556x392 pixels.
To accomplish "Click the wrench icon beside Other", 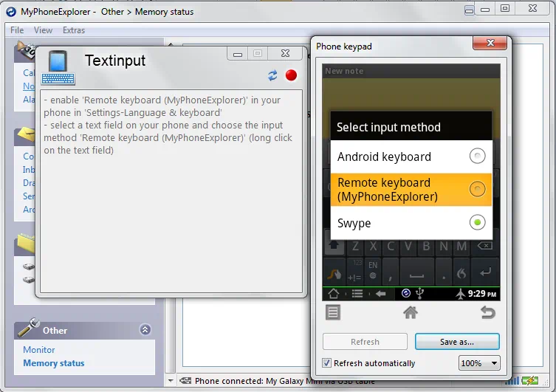I will tap(28, 327).
